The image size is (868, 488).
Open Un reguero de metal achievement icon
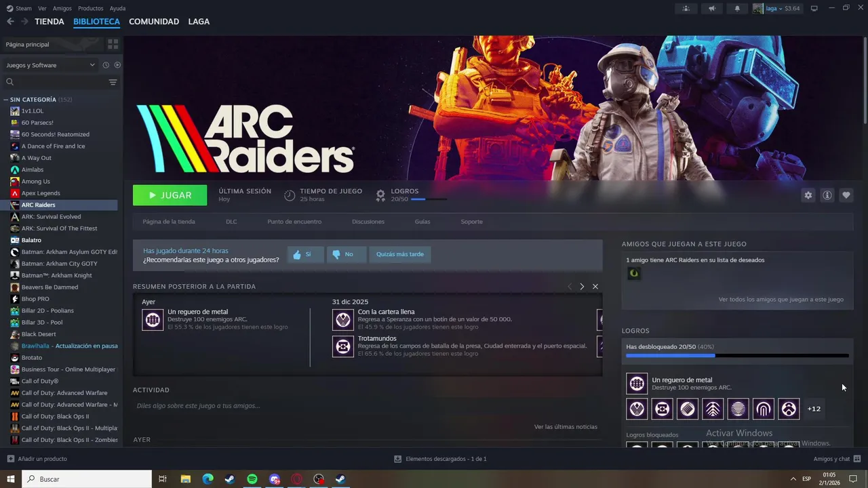click(x=153, y=319)
